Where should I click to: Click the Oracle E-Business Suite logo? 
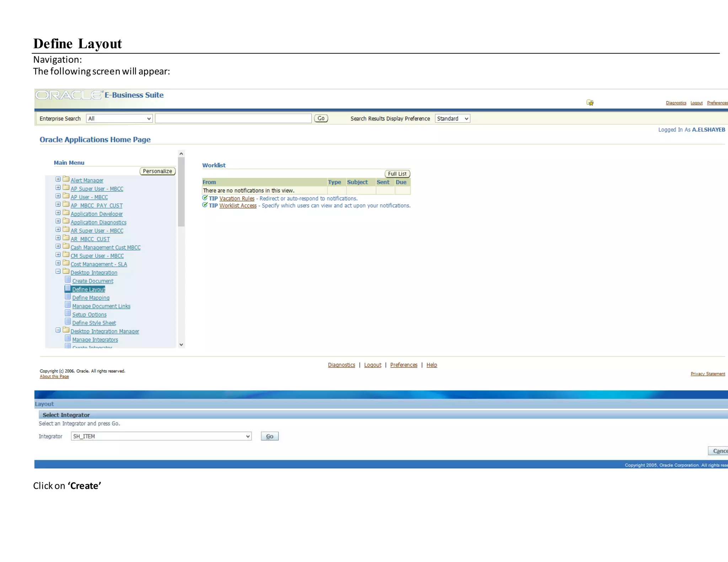click(100, 95)
